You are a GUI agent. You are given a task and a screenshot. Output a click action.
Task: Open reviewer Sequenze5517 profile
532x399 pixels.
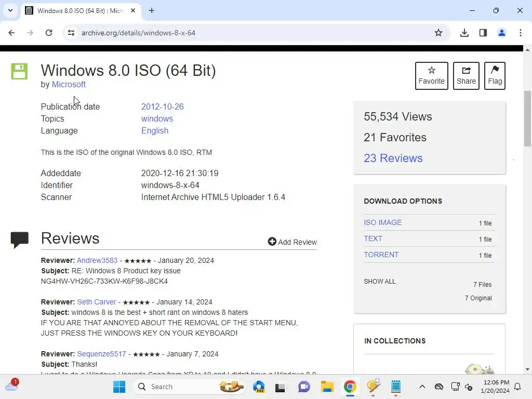pos(101,354)
